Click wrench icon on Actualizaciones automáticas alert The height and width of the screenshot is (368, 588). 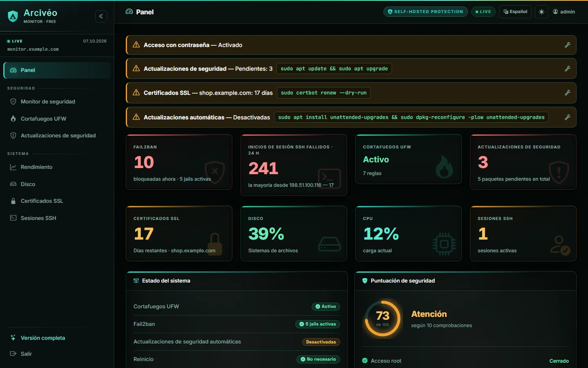(x=568, y=117)
